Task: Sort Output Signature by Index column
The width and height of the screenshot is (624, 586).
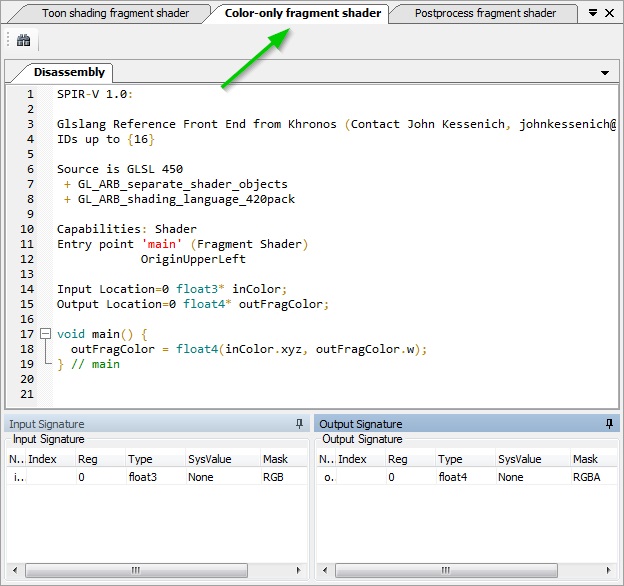Action: [361, 459]
